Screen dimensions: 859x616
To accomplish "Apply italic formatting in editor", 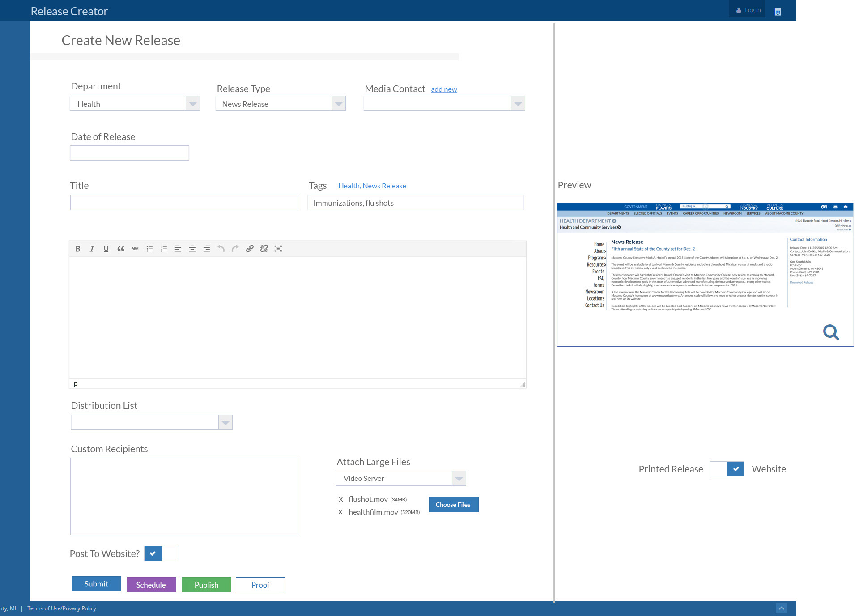I will (x=92, y=249).
